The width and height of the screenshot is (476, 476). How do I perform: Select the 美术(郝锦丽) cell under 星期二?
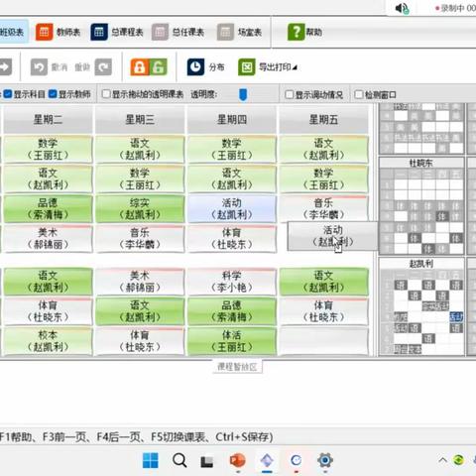[48, 239]
